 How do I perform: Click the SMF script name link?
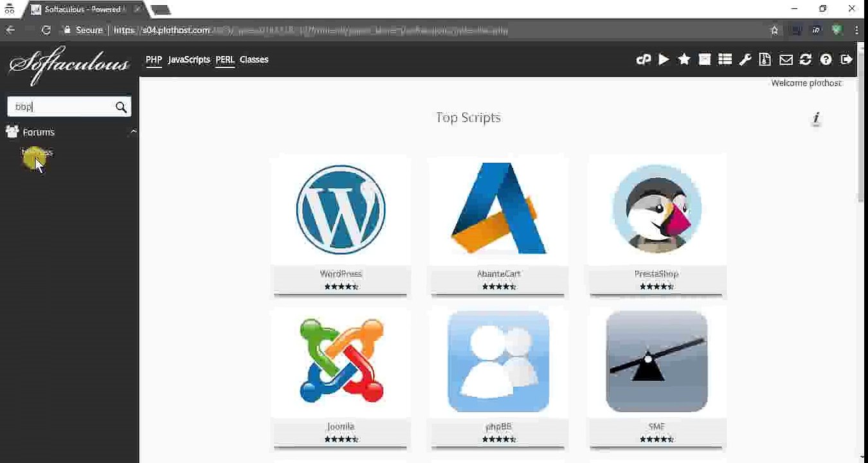[x=656, y=426]
